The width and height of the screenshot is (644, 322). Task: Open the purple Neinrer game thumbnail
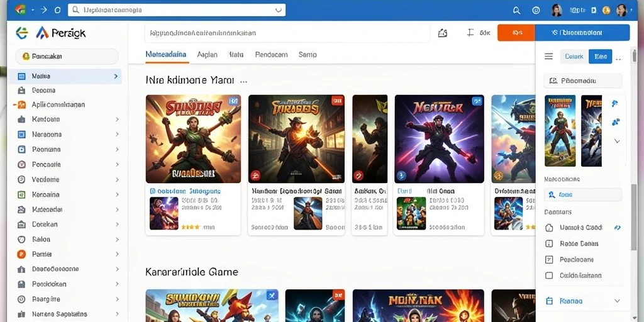click(439, 139)
